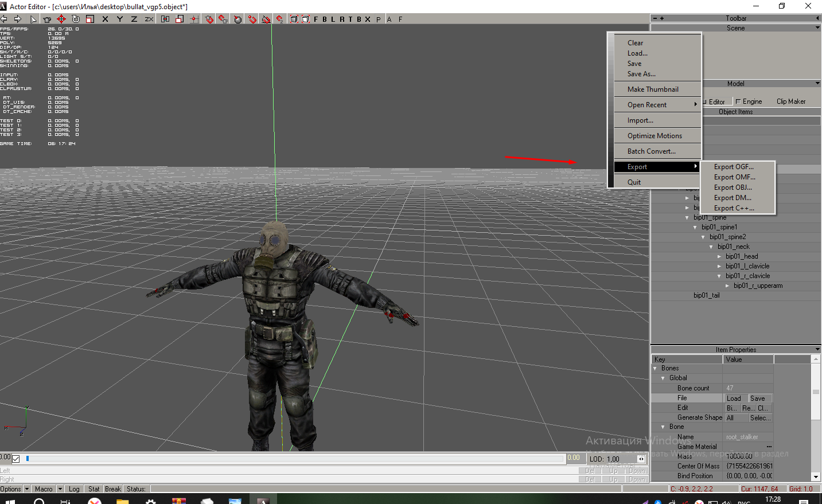Toggle the object snap magnet icon

[x=209, y=19]
